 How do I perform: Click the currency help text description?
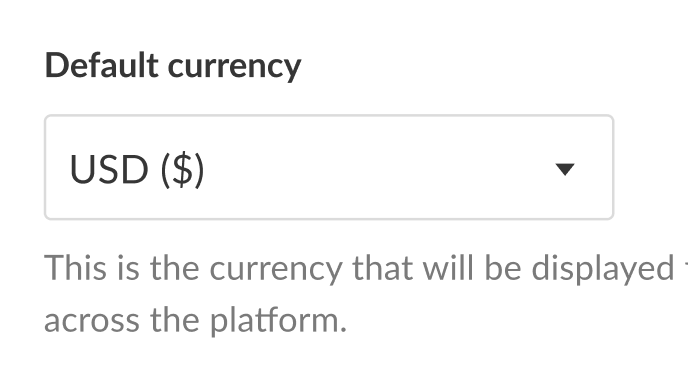[x=366, y=294]
